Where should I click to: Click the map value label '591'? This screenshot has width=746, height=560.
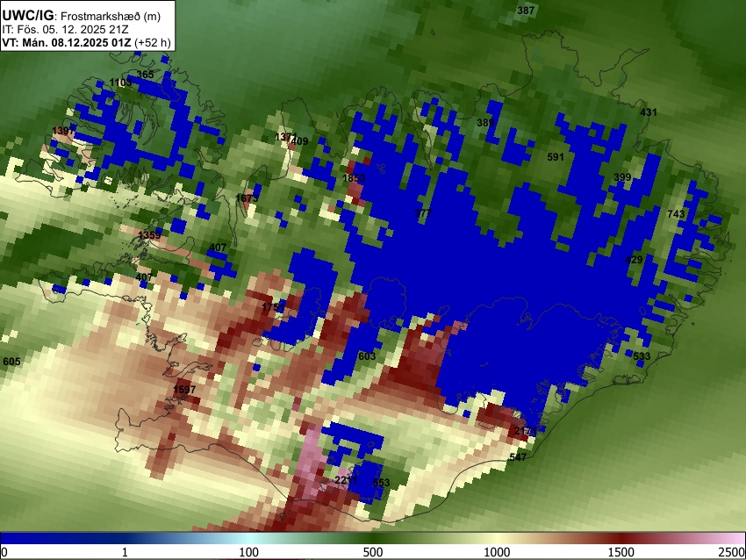[x=556, y=157]
